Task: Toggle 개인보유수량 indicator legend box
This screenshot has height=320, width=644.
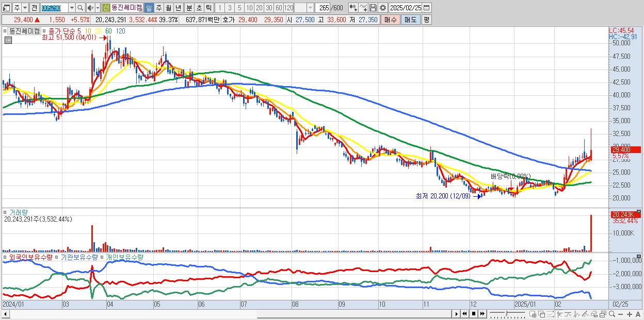Action: 103,257
